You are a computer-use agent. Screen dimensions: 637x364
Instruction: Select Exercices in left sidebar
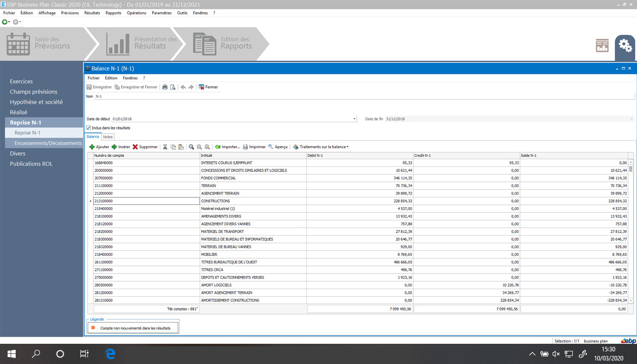click(x=21, y=81)
